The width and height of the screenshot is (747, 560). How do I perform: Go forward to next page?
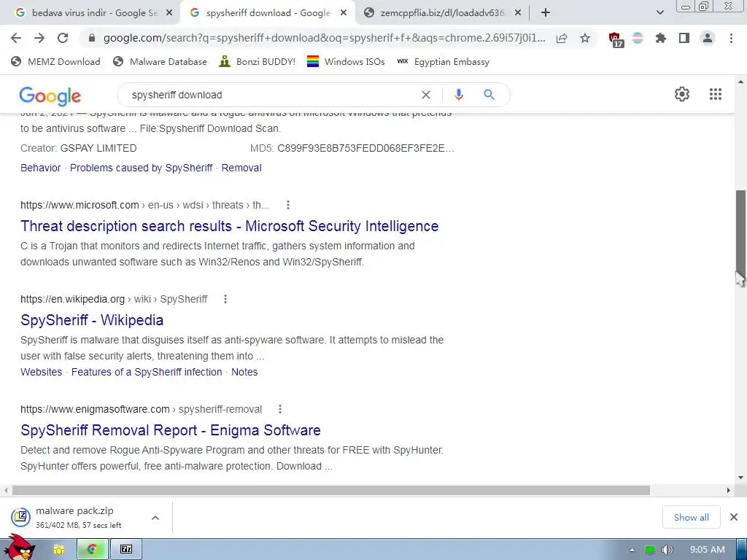pyautogui.click(x=39, y=38)
